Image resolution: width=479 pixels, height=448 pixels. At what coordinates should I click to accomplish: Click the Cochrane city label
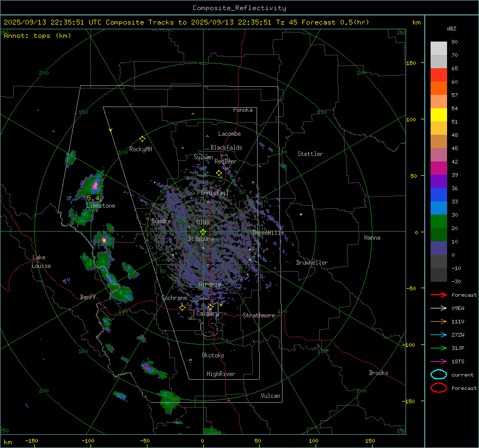point(174,298)
